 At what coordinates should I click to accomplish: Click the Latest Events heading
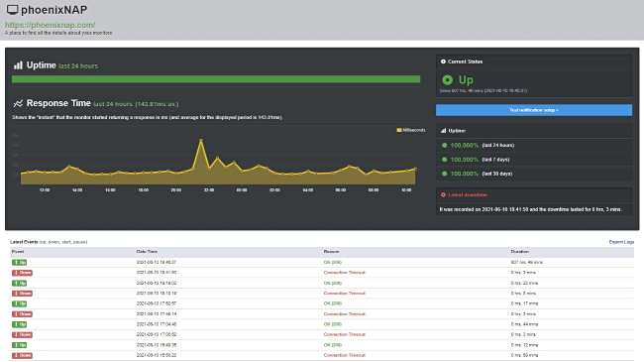[x=24, y=242]
